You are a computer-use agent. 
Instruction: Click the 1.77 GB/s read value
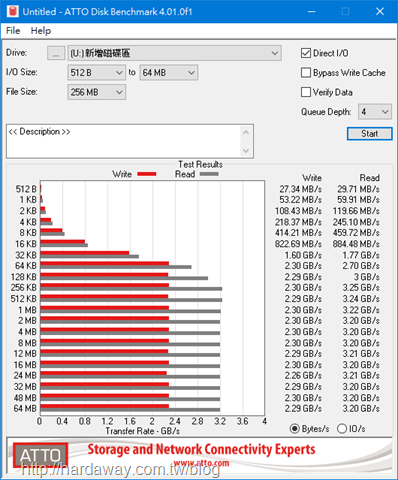click(361, 255)
